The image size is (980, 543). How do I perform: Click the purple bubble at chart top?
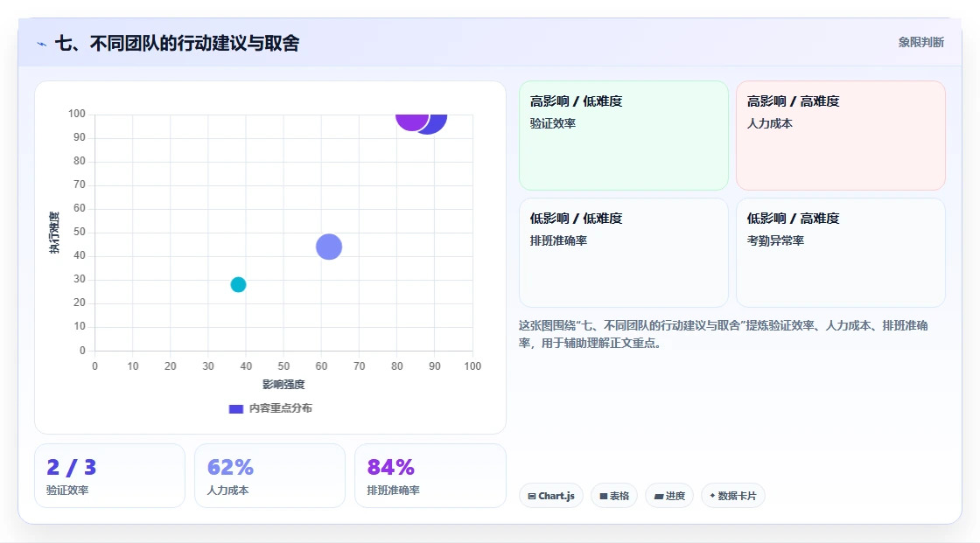click(411, 122)
